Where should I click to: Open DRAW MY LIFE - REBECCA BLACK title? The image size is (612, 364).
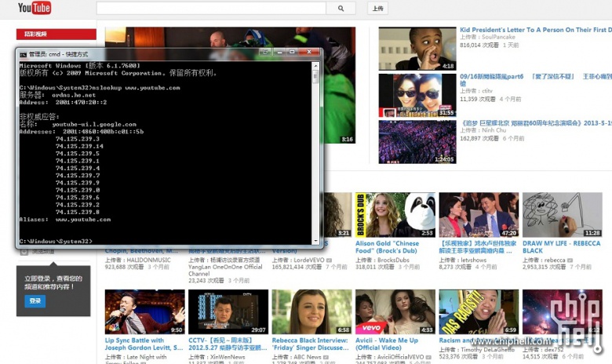(562, 247)
